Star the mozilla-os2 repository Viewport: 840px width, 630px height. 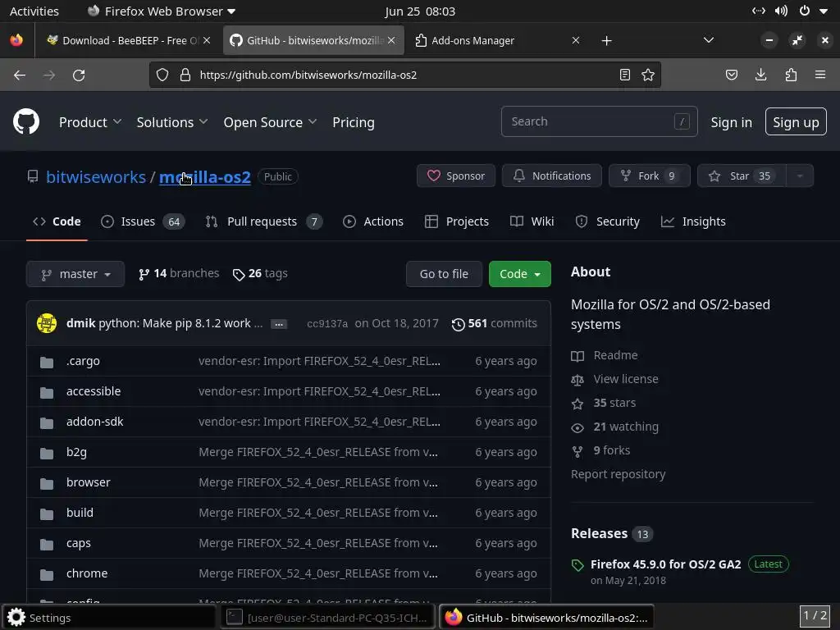[742, 176]
